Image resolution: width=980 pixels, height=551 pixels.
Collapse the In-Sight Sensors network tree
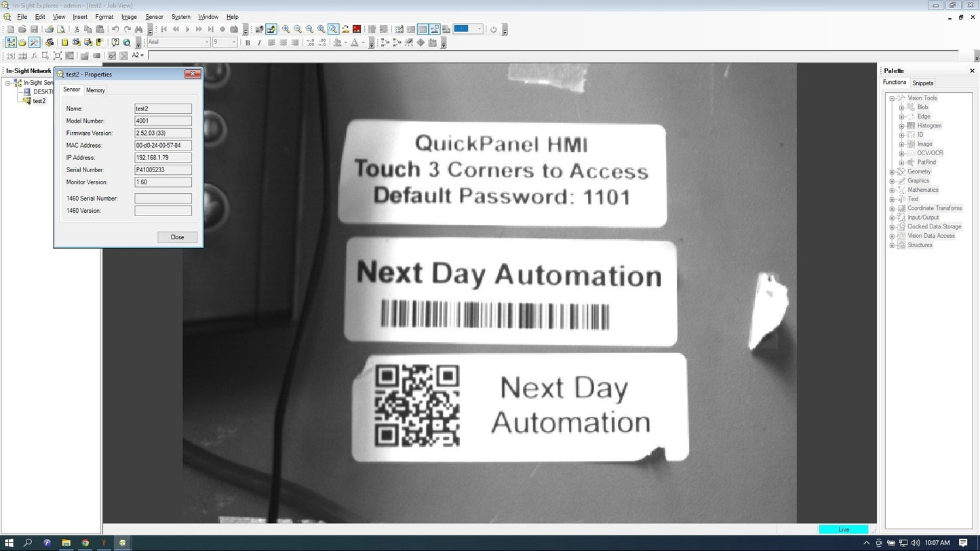point(8,83)
